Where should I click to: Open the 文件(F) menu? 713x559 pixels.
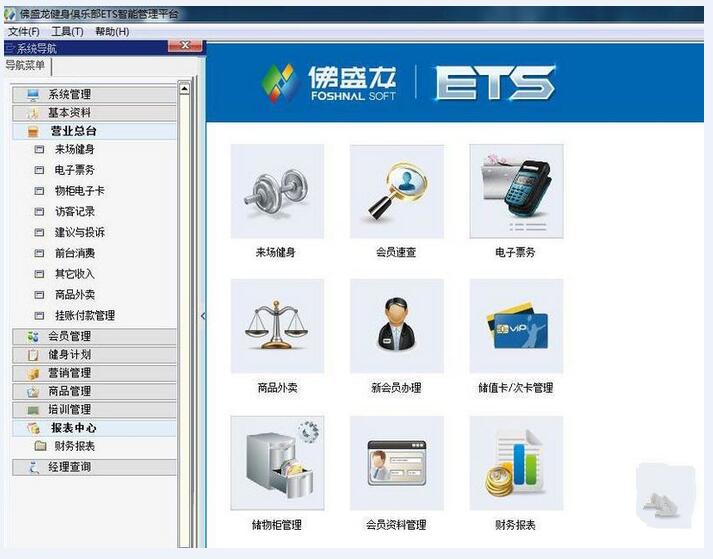tap(24, 32)
